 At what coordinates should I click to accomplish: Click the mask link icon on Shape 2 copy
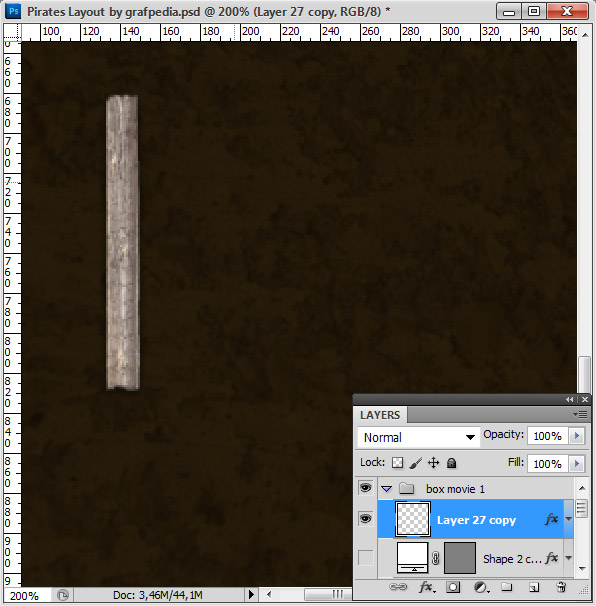(x=436, y=558)
